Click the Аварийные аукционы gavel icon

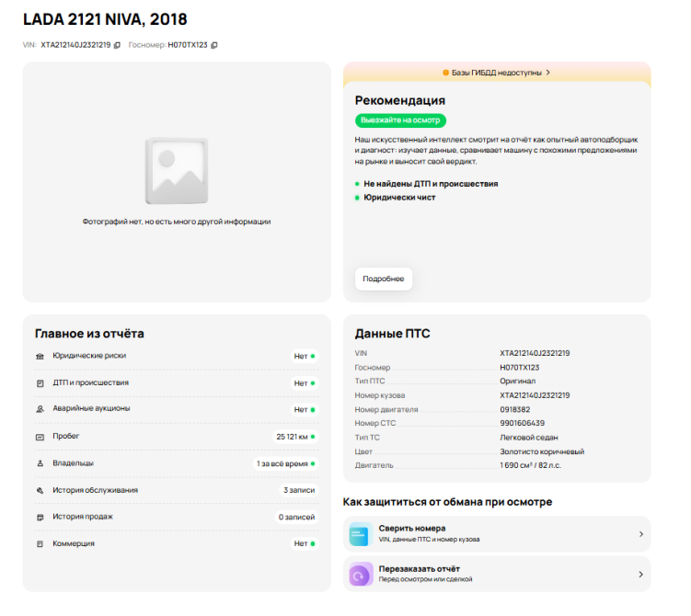[40, 409]
